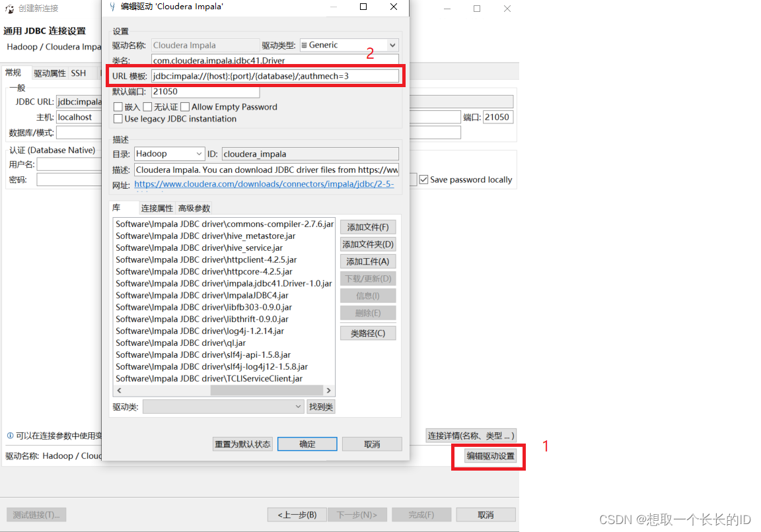Maximize the 编辑驱动 dialog window
This screenshot has width=761, height=532.
point(363,7)
